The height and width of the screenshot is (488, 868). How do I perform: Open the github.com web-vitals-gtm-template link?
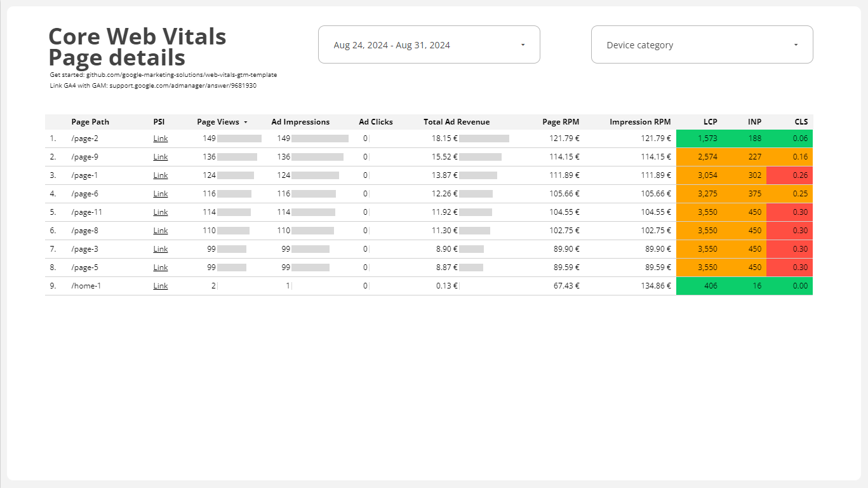click(162, 74)
